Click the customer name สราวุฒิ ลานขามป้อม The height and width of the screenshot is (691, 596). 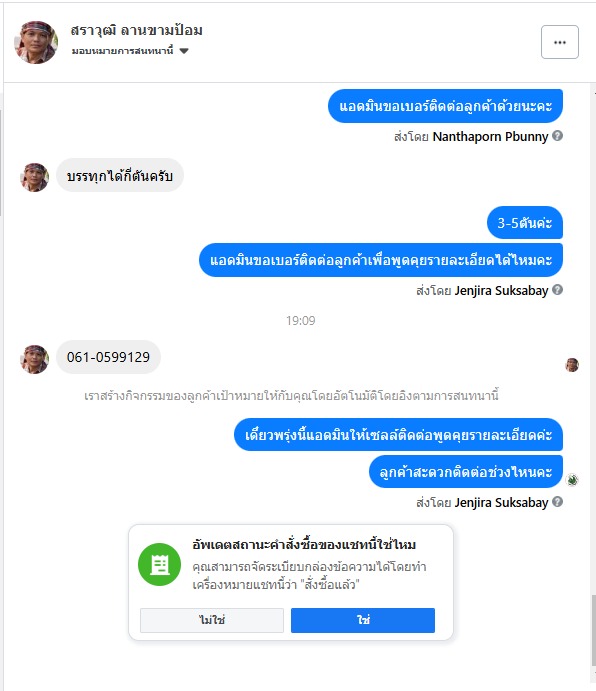(137, 30)
